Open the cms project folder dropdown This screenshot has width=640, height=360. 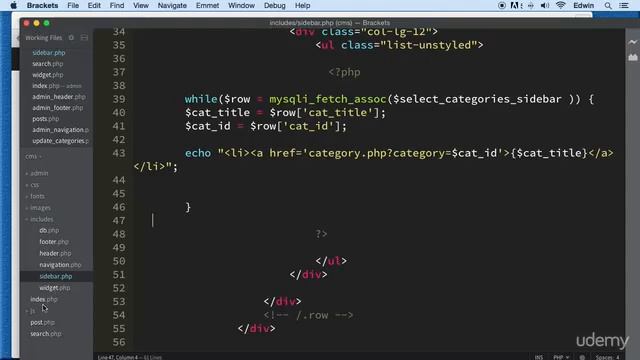click(x=33, y=156)
